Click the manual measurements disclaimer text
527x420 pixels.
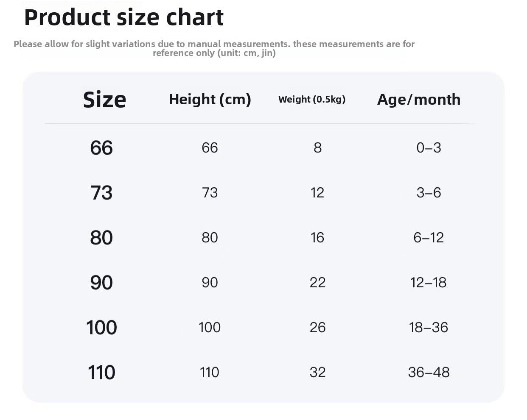pos(214,48)
